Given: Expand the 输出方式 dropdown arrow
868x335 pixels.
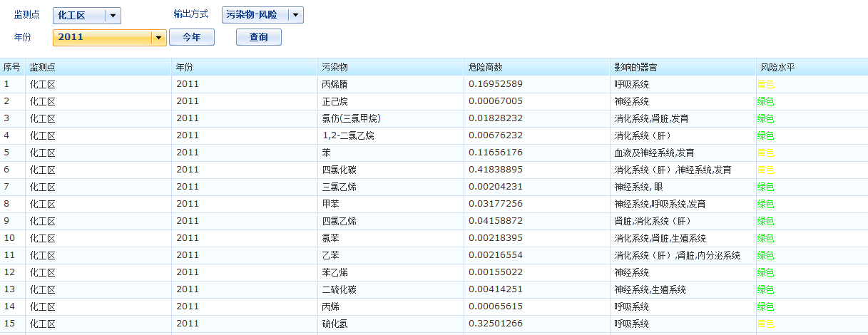Looking at the screenshot, I should pos(296,15).
